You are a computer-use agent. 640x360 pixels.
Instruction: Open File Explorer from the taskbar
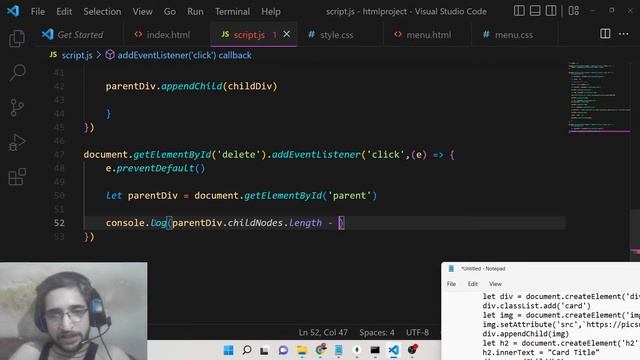[302, 350]
